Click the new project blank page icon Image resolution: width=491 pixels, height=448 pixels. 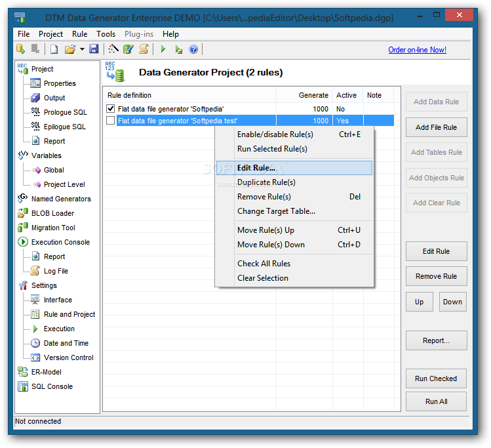[54, 49]
